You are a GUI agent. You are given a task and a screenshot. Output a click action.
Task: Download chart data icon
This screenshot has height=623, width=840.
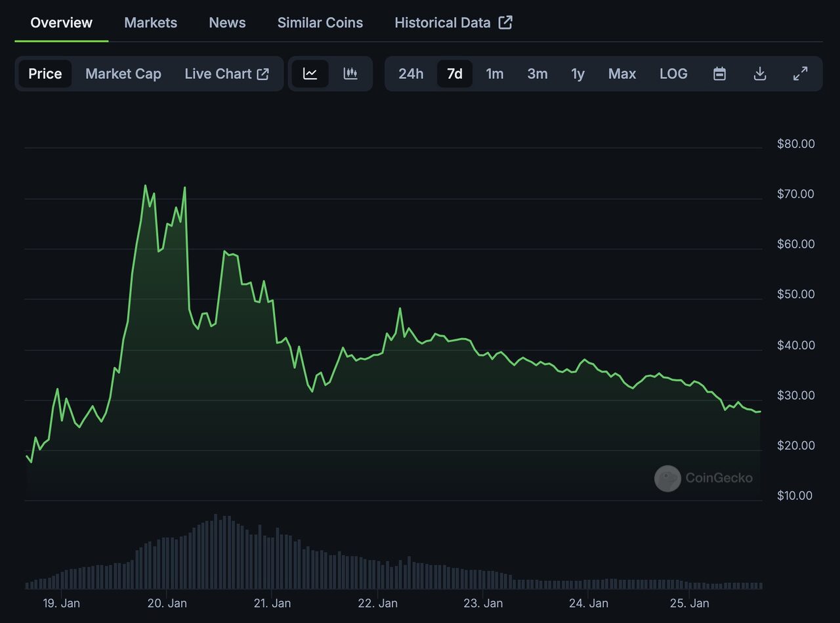click(760, 74)
